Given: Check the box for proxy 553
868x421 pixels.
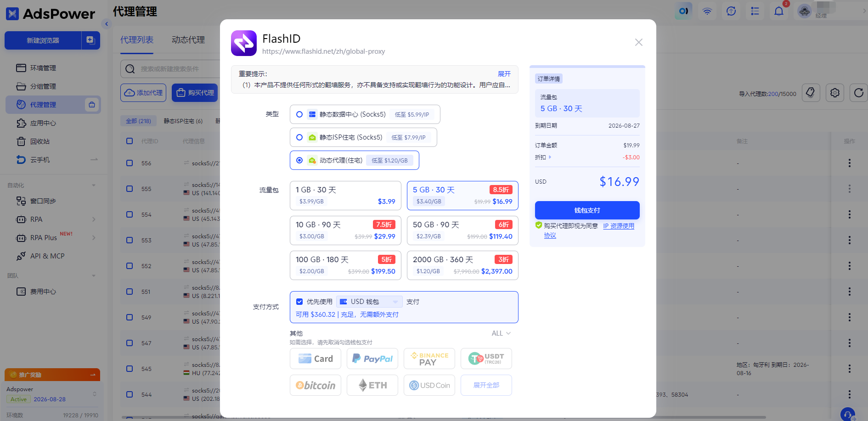Looking at the screenshot, I should click(130, 240).
